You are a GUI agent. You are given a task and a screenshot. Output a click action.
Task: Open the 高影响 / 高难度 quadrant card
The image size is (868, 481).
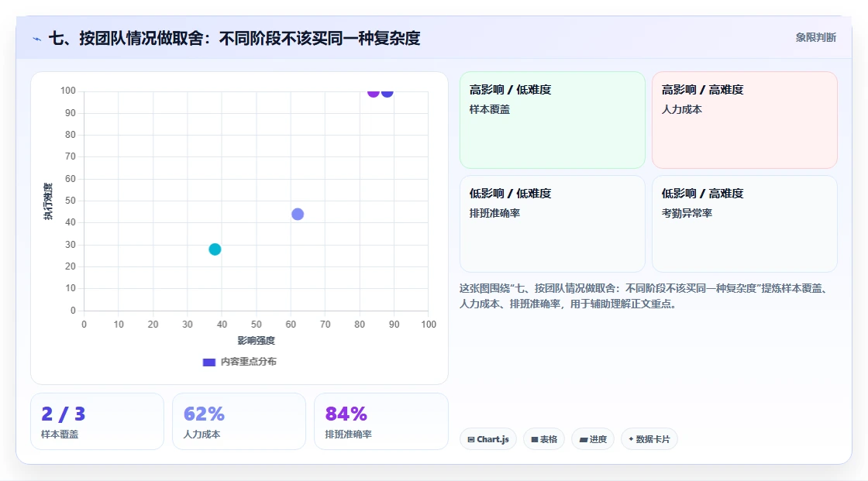[745, 120]
